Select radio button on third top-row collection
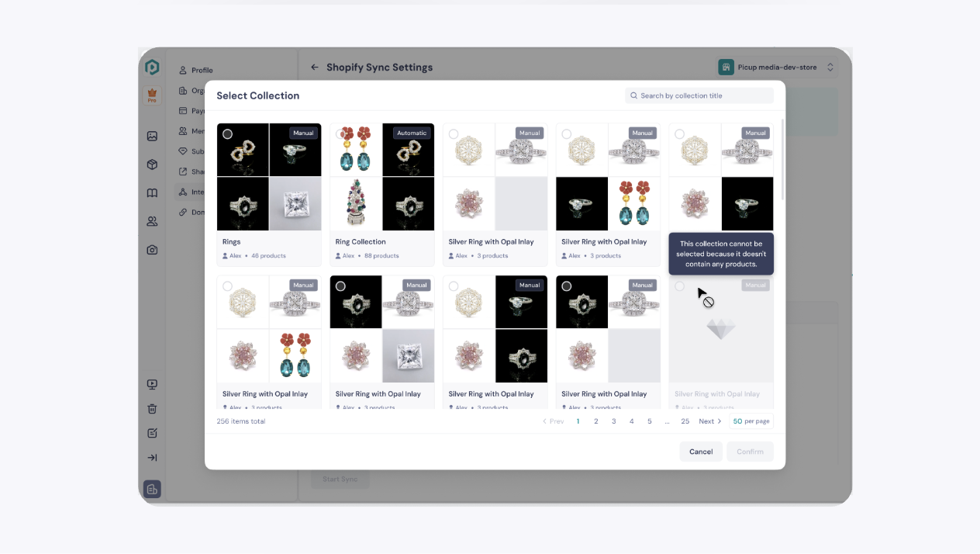The image size is (980, 554). pos(454,134)
